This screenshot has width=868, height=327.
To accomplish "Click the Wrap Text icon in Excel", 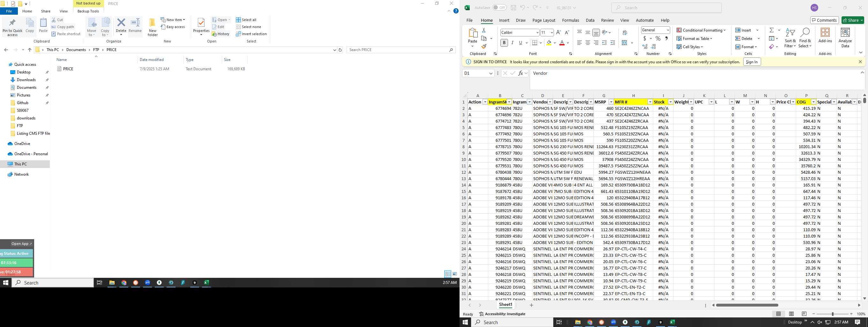I will pos(625,32).
